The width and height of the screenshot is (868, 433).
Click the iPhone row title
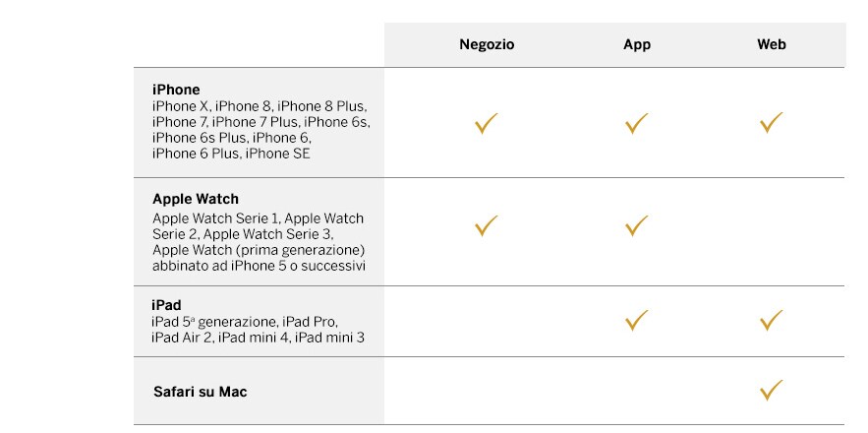coord(176,90)
